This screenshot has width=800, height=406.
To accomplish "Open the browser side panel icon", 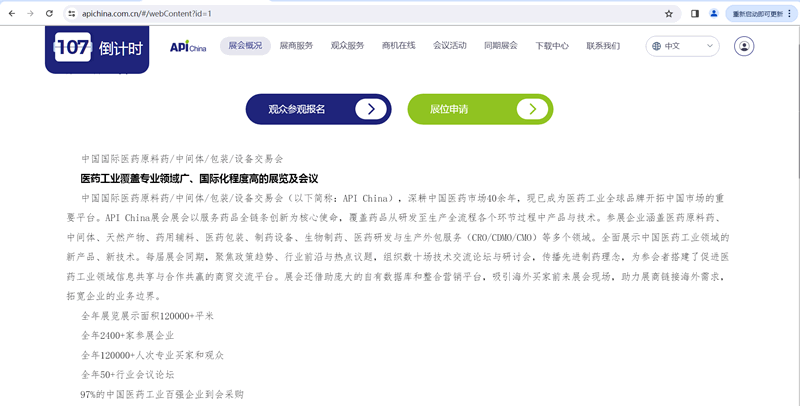I will [695, 14].
